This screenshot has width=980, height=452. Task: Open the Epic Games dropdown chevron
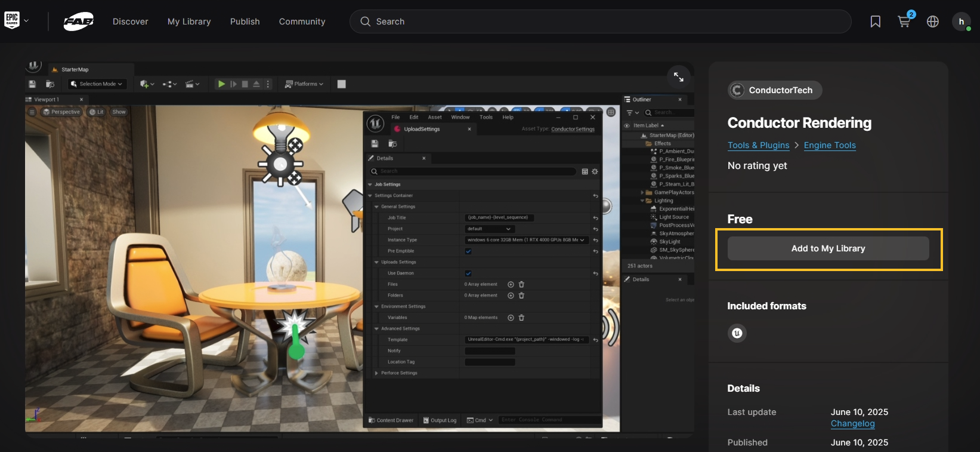[26, 21]
